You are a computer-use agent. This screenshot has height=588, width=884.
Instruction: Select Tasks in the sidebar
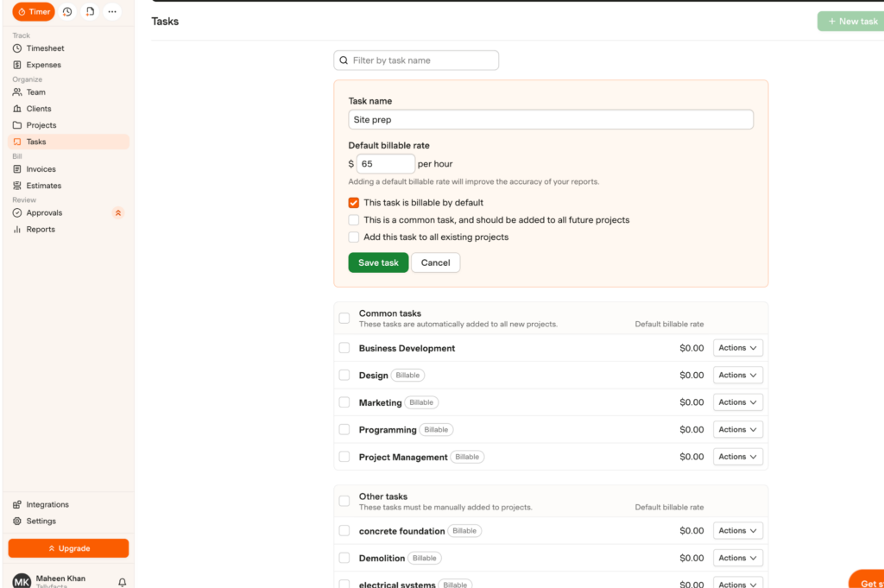pyautogui.click(x=68, y=142)
